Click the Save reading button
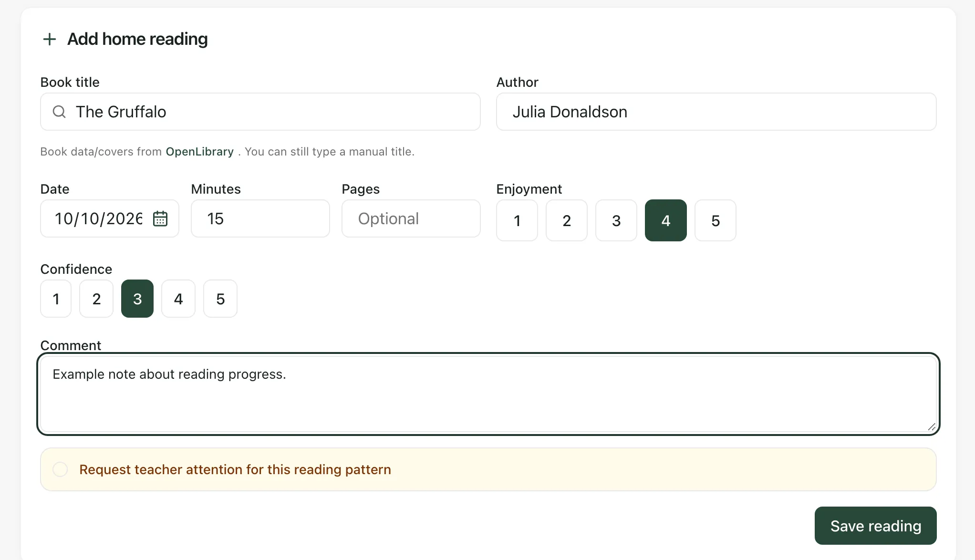This screenshot has width=975, height=560. (875, 526)
